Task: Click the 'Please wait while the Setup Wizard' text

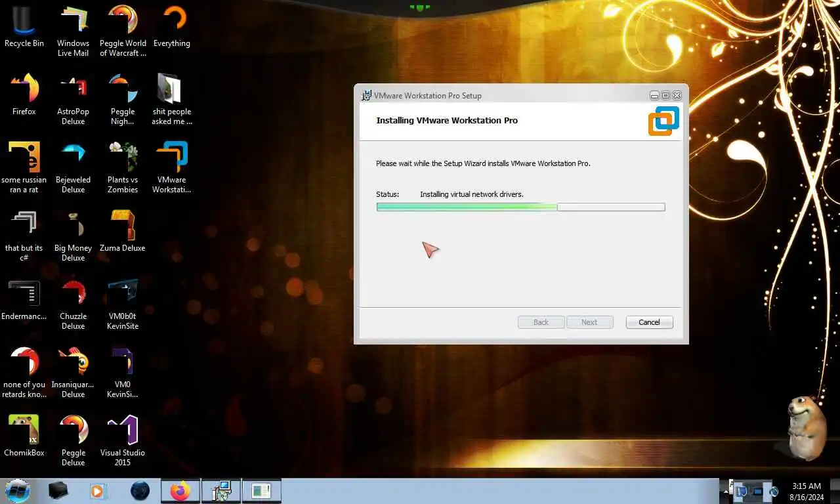Action: [483, 163]
